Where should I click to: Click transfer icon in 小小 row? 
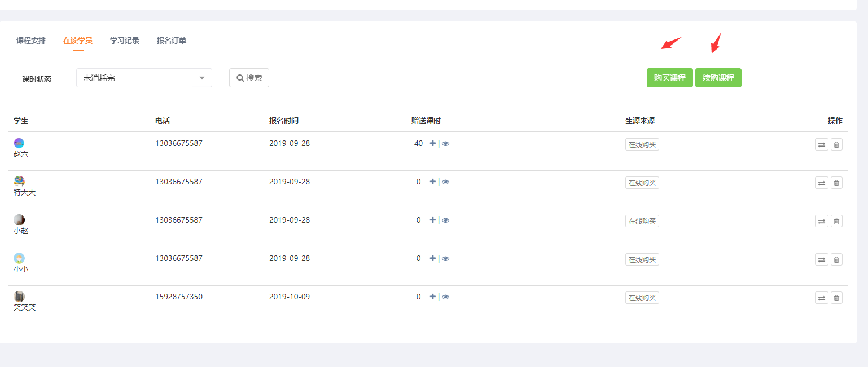[x=822, y=260]
